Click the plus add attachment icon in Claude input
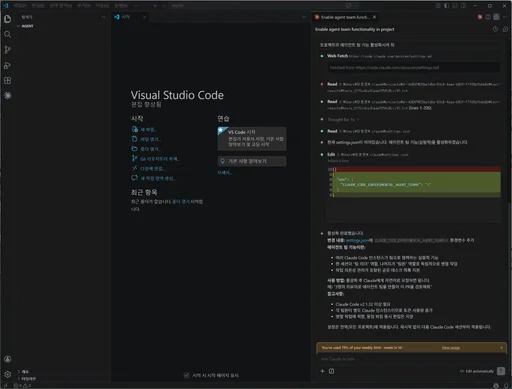The height and width of the screenshot is (389, 512). pos(322,371)
